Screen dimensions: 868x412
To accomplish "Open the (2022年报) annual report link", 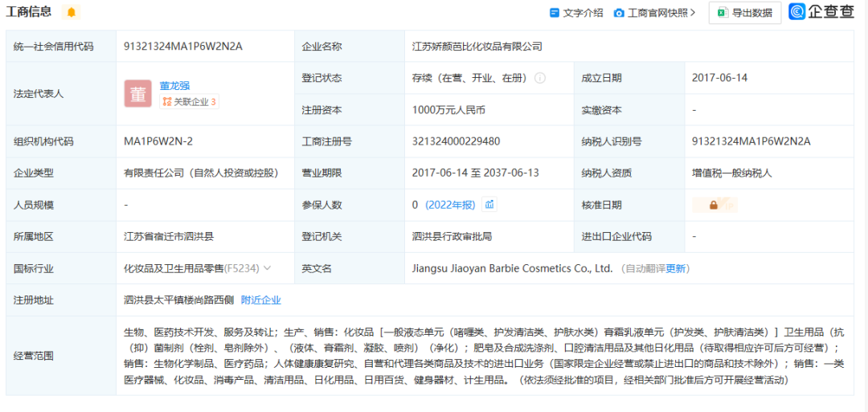I will click(x=451, y=205).
